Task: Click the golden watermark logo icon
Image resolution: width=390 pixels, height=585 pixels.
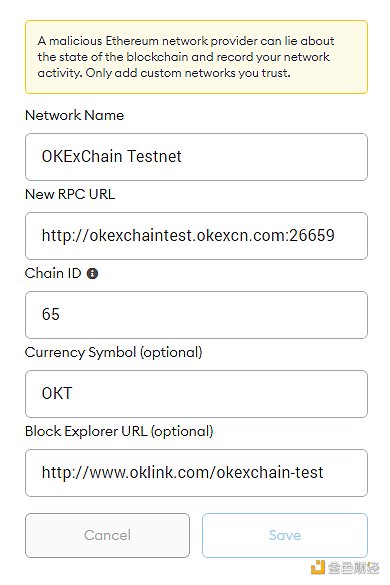Action: 318,567
